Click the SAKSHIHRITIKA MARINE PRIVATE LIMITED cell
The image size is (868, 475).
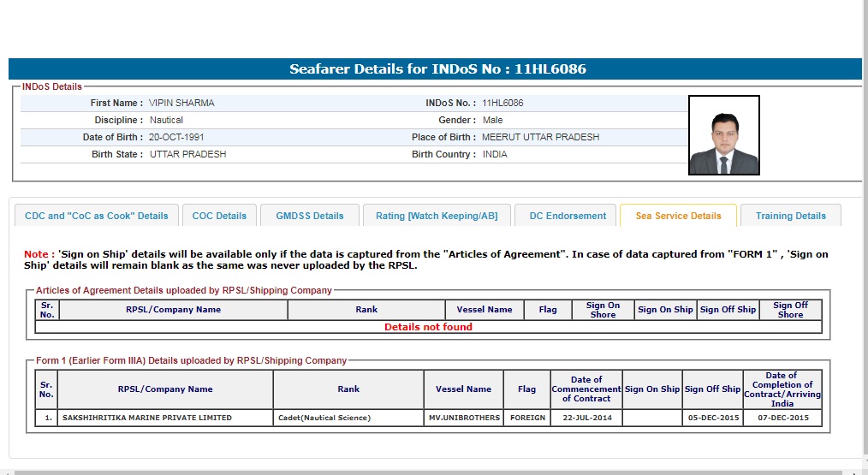(x=147, y=418)
